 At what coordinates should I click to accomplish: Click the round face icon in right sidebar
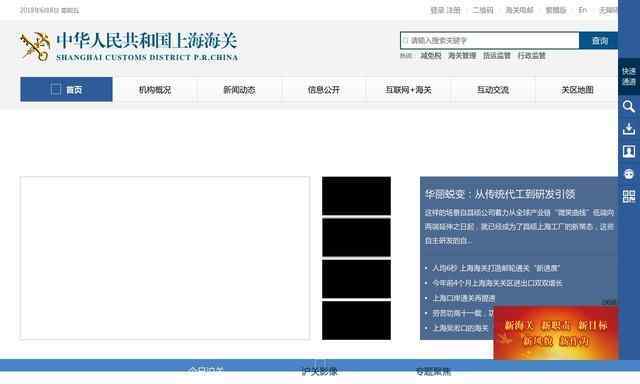point(629,174)
